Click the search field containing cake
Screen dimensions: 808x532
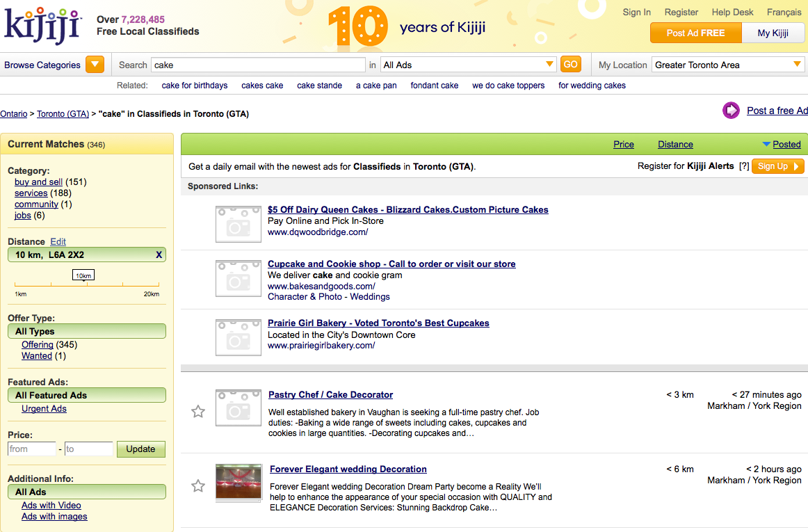pos(258,65)
